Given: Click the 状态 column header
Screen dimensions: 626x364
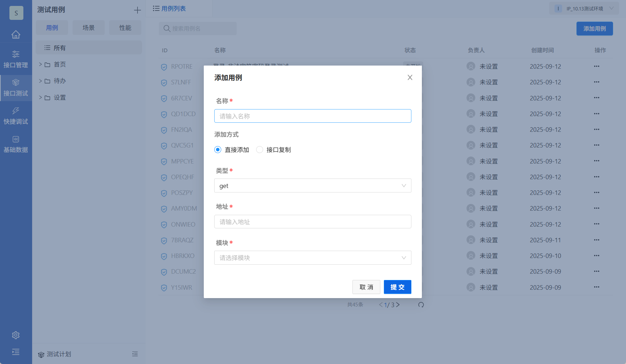Looking at the screenshot, I should 410,50.
